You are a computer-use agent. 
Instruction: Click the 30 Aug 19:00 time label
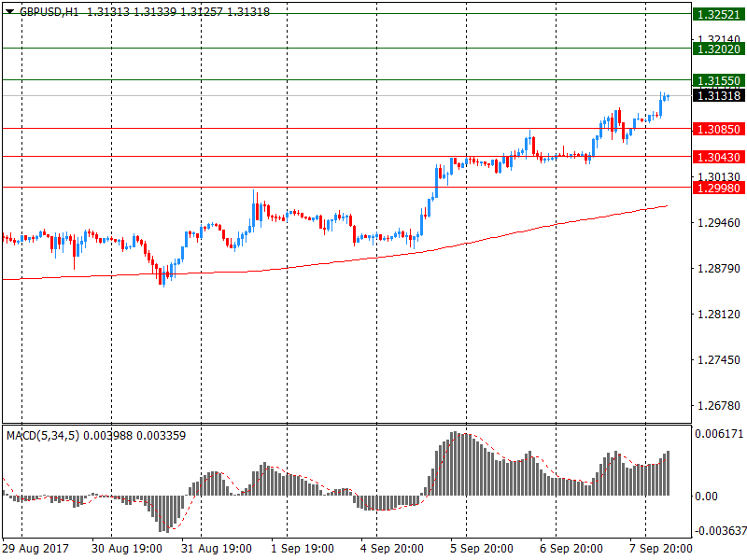tap(127, 549)
